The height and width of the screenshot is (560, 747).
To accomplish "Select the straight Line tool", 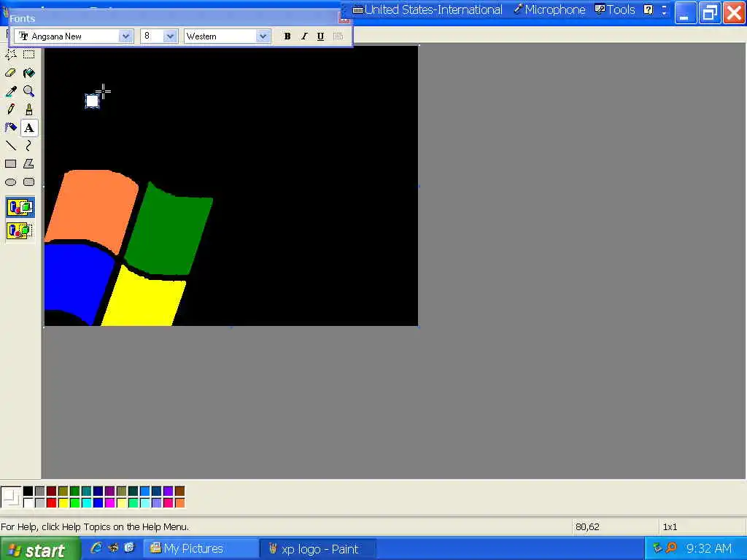I will (x=10, y=146).
